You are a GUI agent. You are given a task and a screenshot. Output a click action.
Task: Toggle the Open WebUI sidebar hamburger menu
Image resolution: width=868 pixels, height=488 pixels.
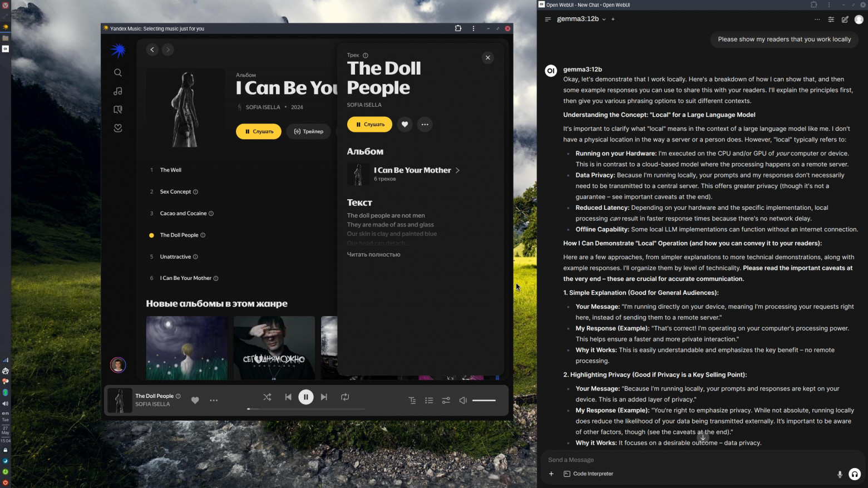click(548, 19)
